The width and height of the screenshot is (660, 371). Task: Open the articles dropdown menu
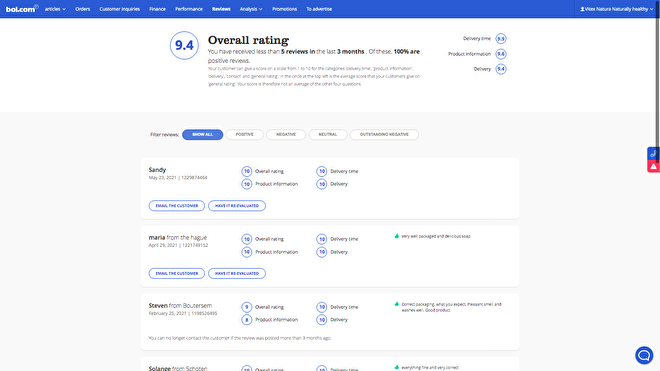click(x=55, y=9)
